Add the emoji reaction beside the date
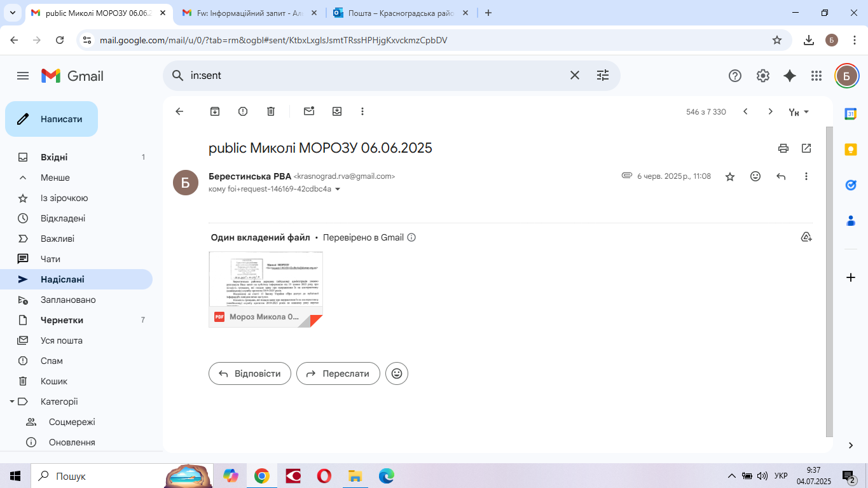The image size is (868, 488). pyautogui.click(x=755, y=176)
